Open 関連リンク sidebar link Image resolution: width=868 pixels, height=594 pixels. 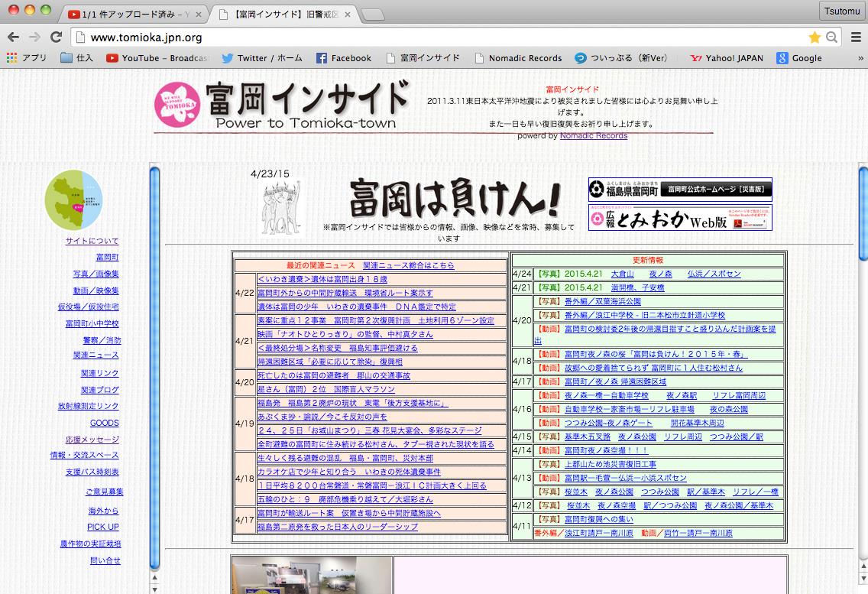coord(99,374)
